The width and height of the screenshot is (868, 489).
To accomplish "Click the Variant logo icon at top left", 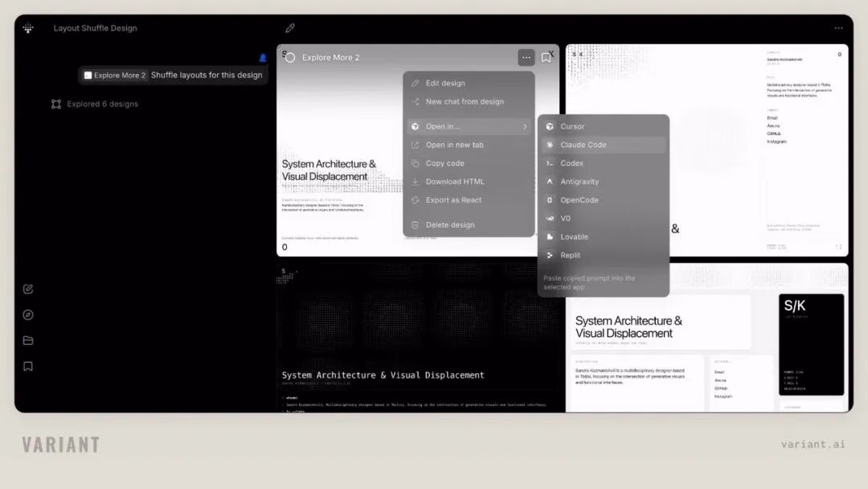I will (28, 27).
